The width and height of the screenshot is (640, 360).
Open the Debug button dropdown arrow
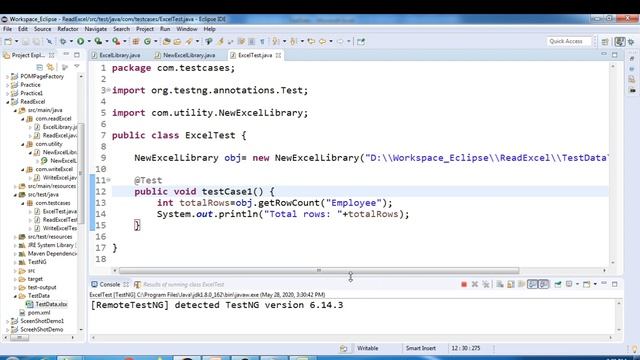71,41
